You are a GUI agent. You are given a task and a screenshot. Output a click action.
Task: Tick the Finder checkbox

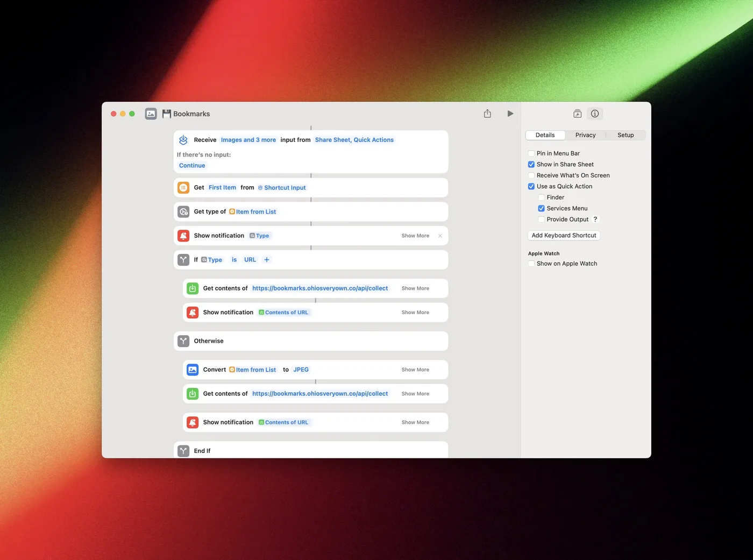[542, 197]
